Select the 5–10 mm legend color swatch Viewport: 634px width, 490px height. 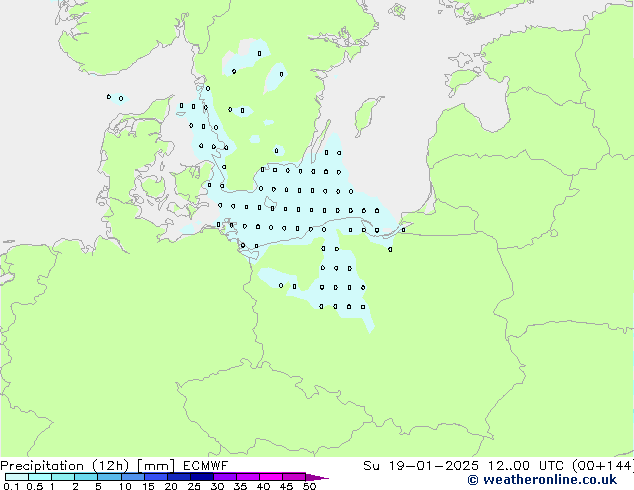pos(109,477)
